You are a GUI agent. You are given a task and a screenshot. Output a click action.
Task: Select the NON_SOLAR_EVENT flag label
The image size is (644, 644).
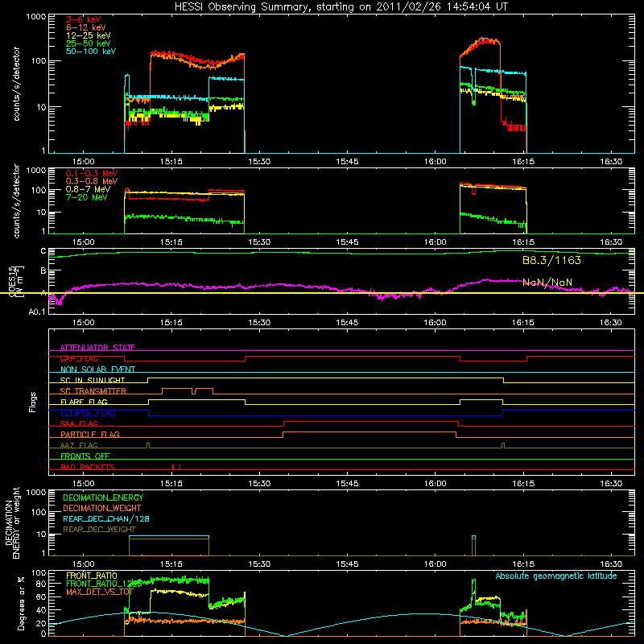pos(97,369)
